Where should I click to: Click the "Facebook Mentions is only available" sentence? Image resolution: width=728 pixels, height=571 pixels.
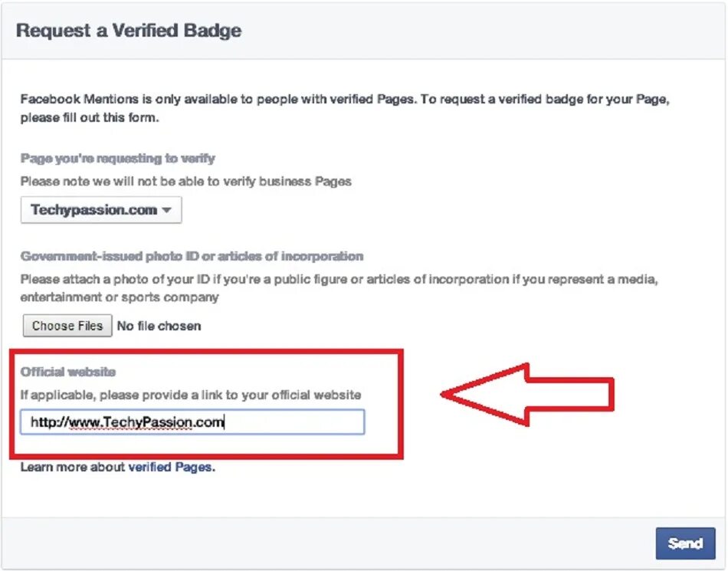tap(218, 99)
